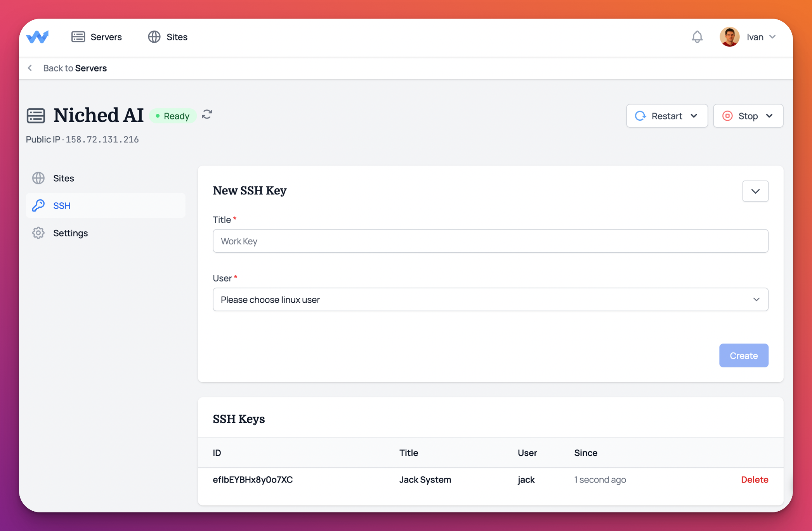Click the Stop button
The image size is (812, 531).
tap(748, 116)
